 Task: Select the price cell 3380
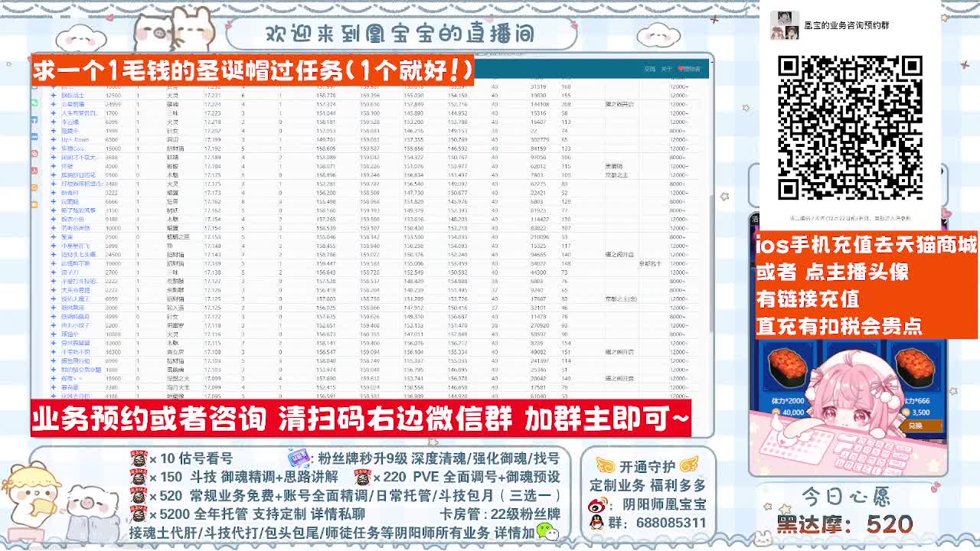[112, 388]
